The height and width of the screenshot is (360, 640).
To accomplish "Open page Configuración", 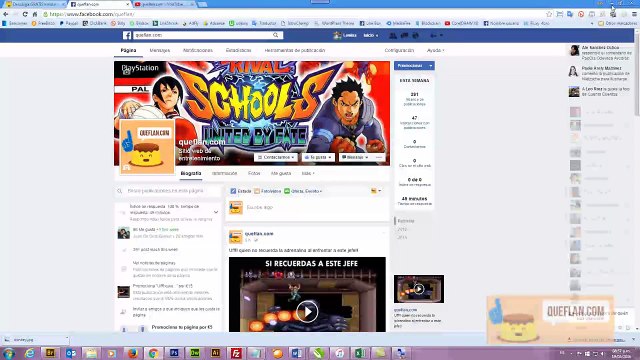I will point(399,50).
